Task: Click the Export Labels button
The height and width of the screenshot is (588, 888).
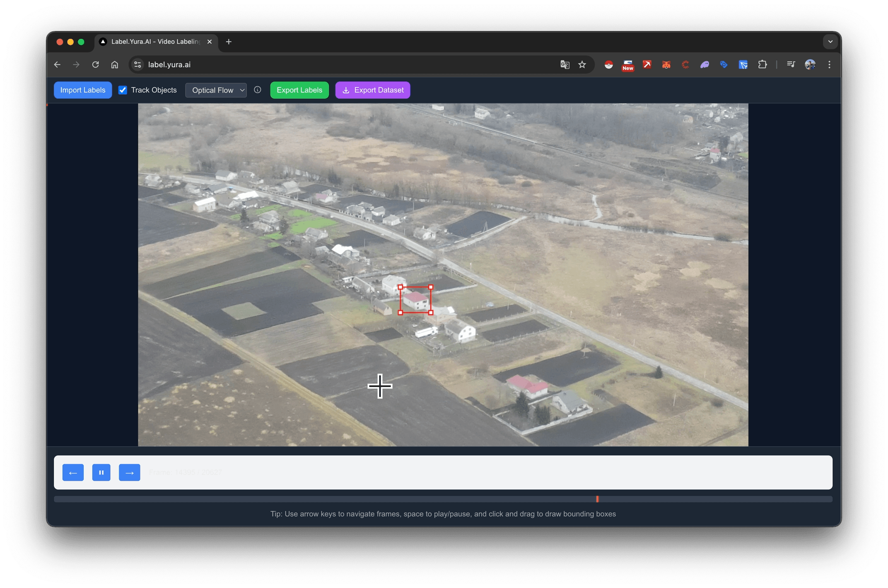Action: (299, 90)
